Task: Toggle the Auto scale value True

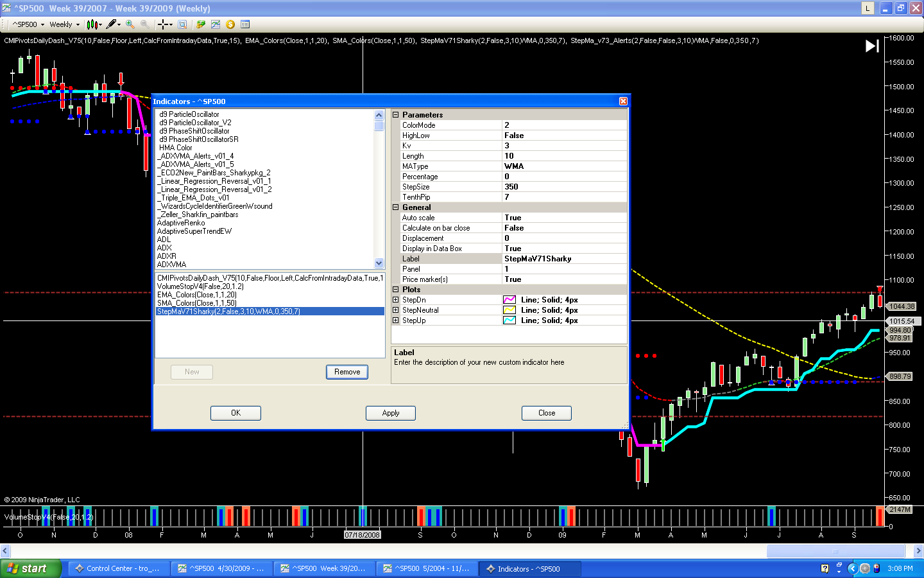Action: [x=564, y=218]
